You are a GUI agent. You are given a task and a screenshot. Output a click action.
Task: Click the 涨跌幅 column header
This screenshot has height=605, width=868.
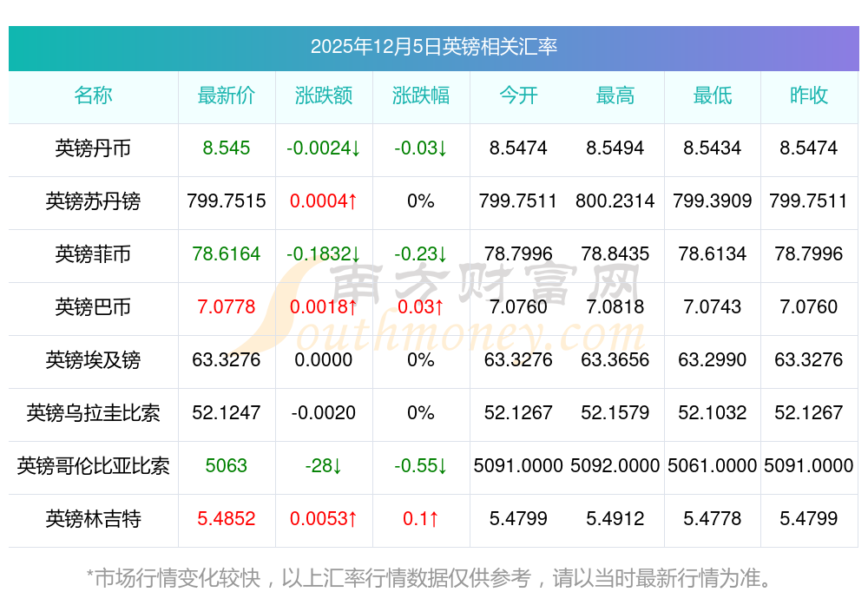point(421,95)
